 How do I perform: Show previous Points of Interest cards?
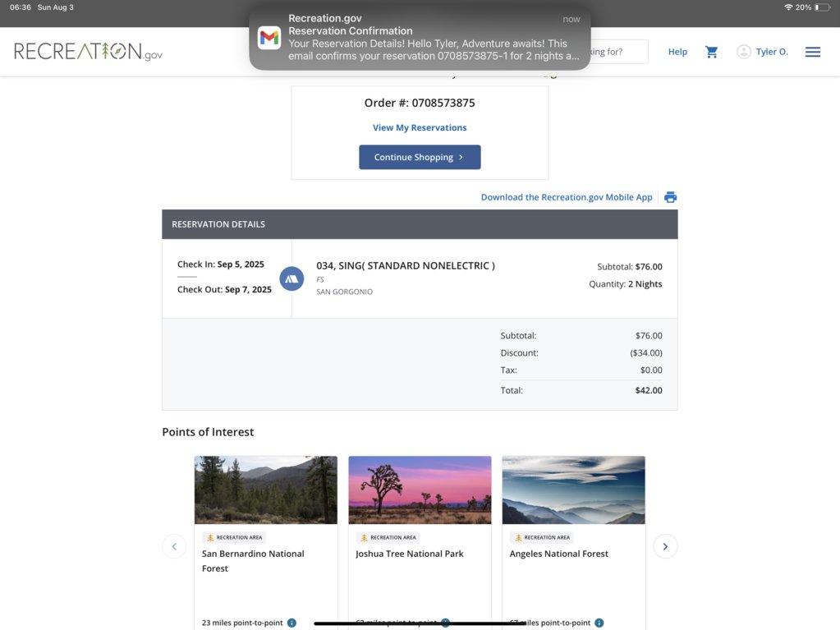[x=174, y=546]
